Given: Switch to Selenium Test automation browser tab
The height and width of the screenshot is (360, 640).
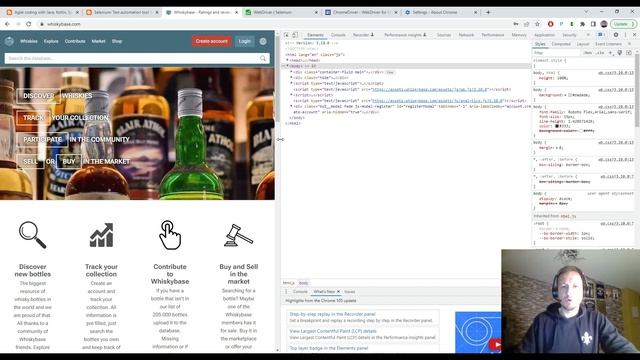Looking at the screenshot, I should pyautogui.click(x=121, y=12).
